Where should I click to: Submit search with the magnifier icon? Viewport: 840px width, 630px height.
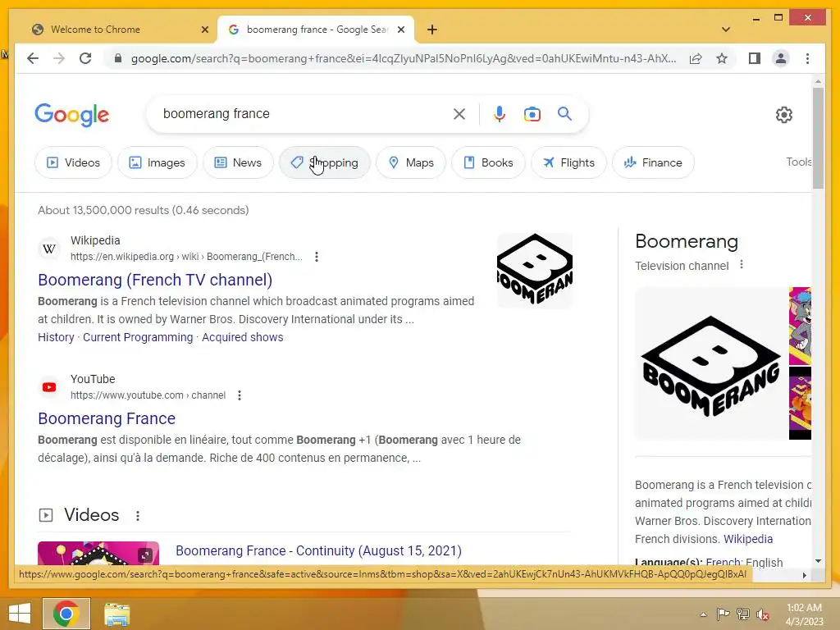pyautogui.click(x=564, y=113)
